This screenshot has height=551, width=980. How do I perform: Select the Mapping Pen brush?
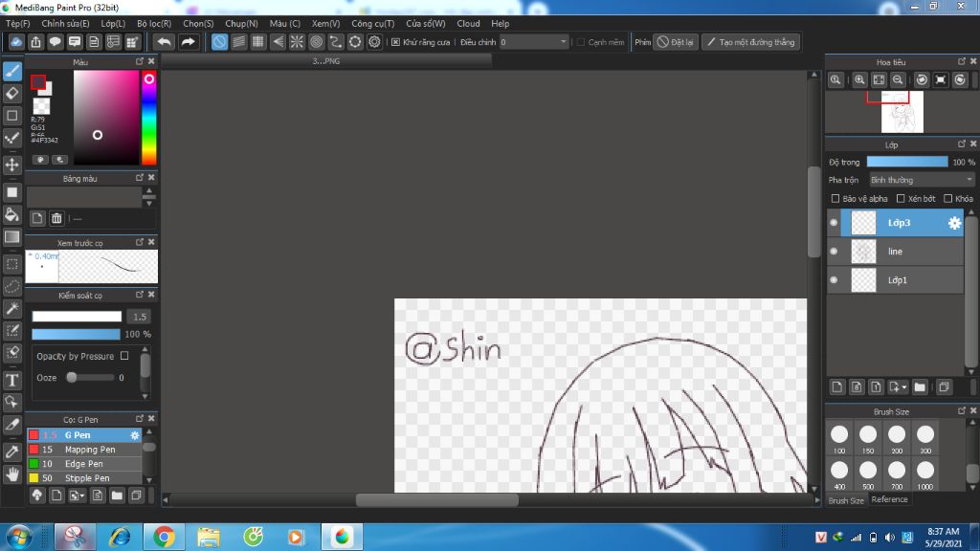(x=84, y=450)
